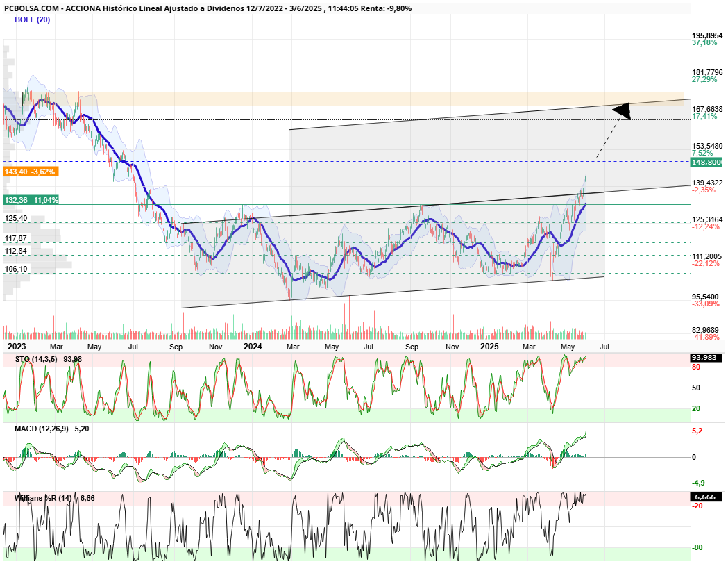Click the PCBOLSA.COM ACCIONA chart title
The image size is (728, 564).
pyautogui.click(x=208, y=8)
